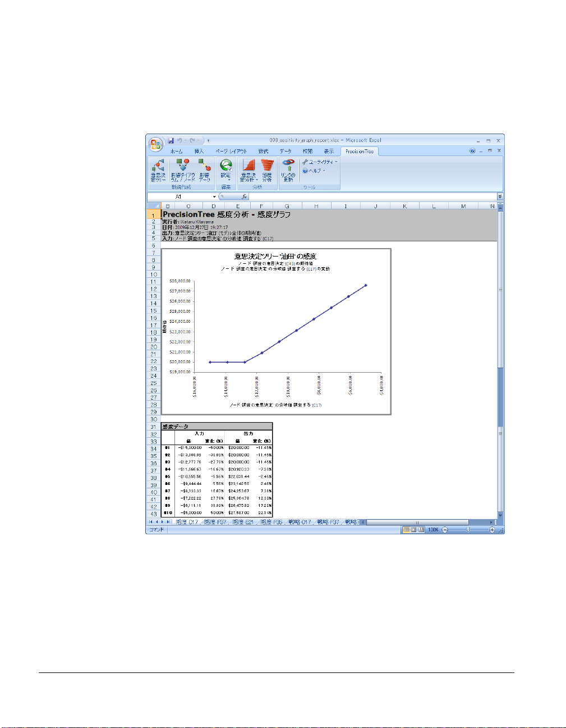Create a new 意思決定ツリー (decision tree)
Image resolution: width=566 pixels, height=728 pixels.
[158, 170]
